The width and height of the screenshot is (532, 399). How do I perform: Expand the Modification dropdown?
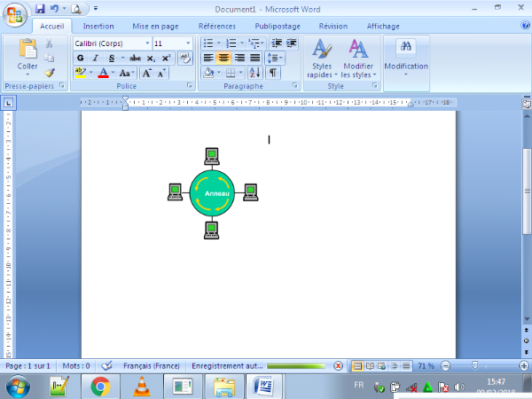[x=406, y=58]
